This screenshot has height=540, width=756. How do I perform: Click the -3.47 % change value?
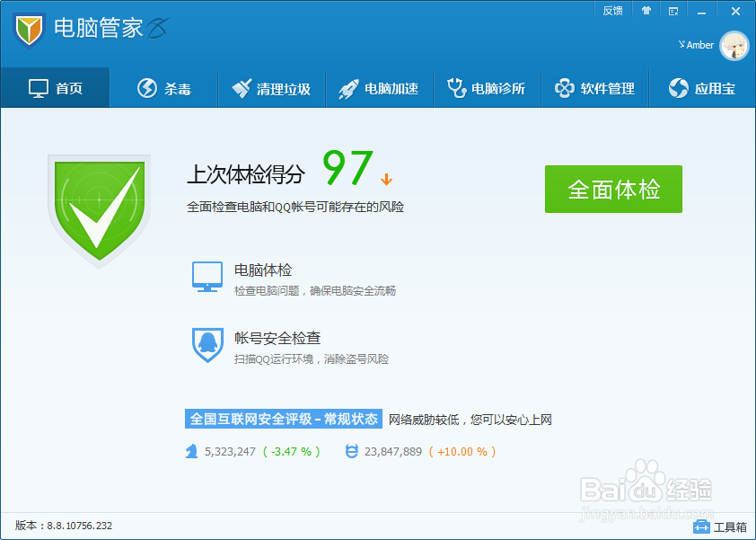click(x=291, y=452)
